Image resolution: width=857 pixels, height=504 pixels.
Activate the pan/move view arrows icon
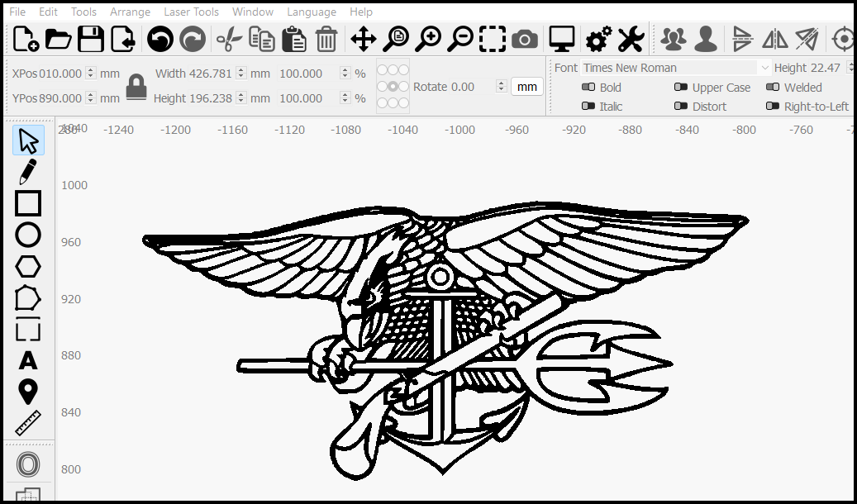click(x=364, y=40)
